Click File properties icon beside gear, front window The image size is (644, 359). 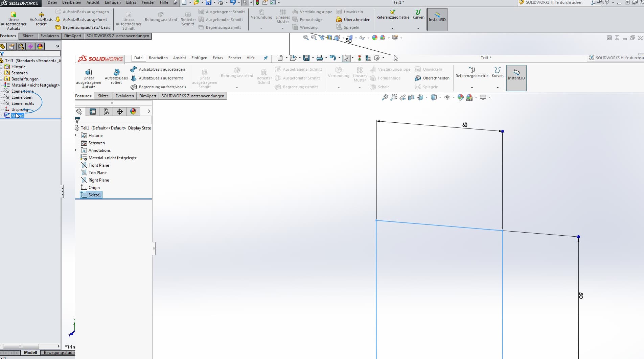[368, 58]
